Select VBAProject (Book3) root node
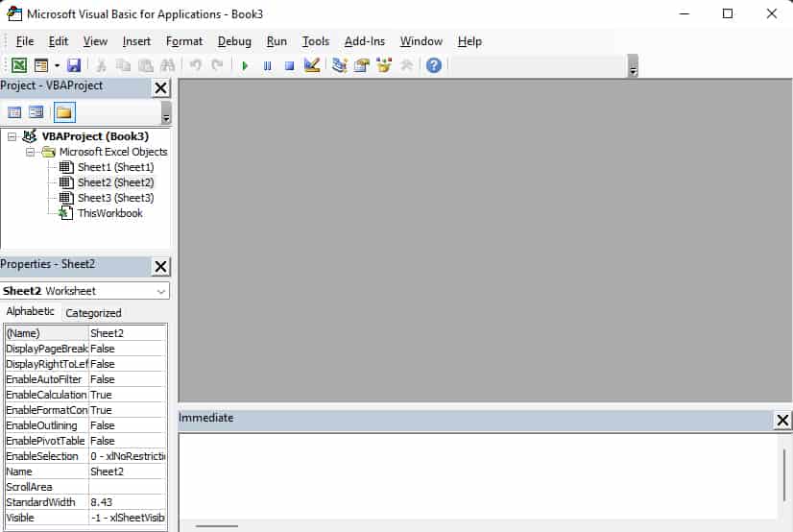The width and height of the screenshot is (793, 532). 95,136
